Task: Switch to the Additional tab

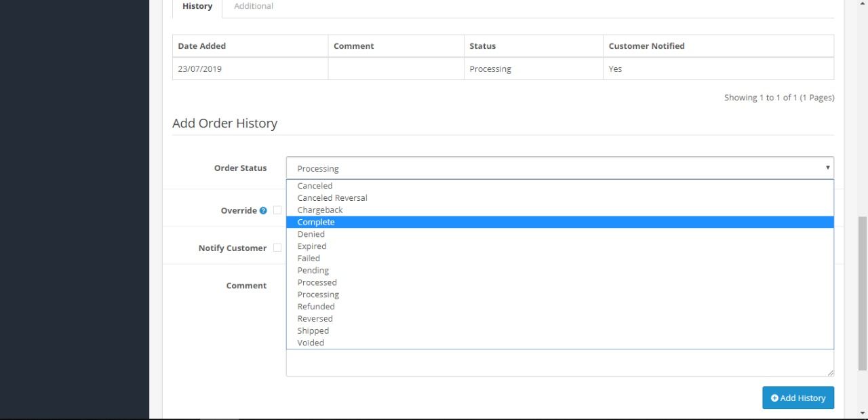Action: tap(254, 6)
